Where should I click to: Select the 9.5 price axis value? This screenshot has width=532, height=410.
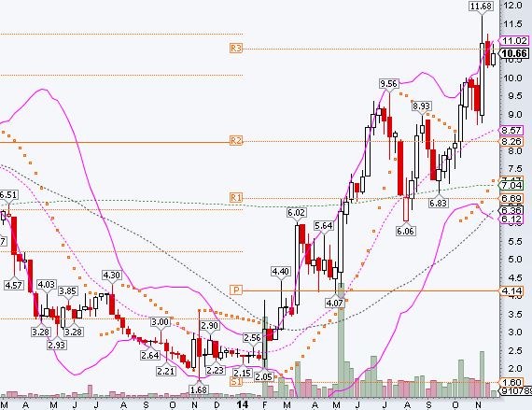[514, 96]
